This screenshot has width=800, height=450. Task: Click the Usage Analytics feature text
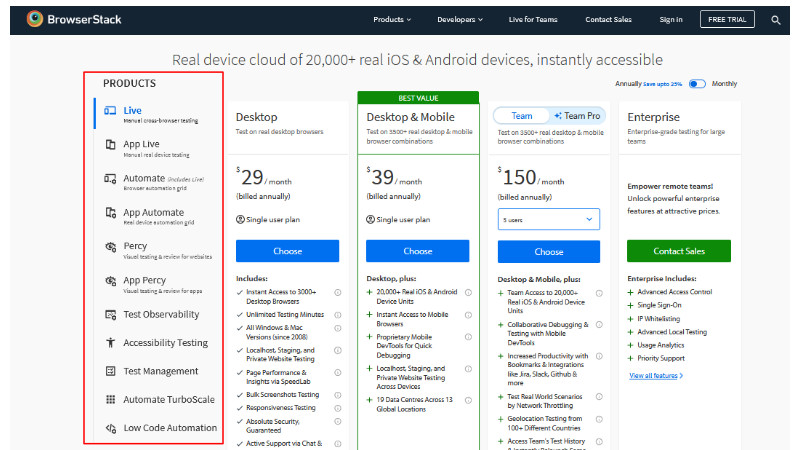(661, 345)
